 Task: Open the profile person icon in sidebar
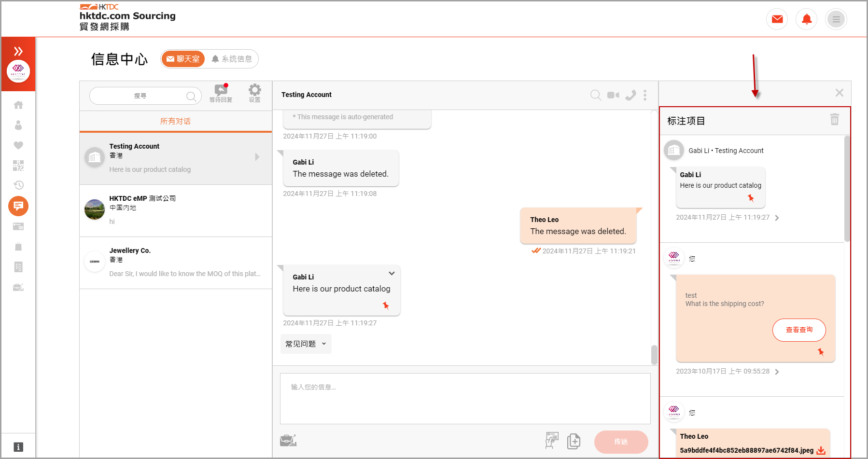click(x=18, y=125)
